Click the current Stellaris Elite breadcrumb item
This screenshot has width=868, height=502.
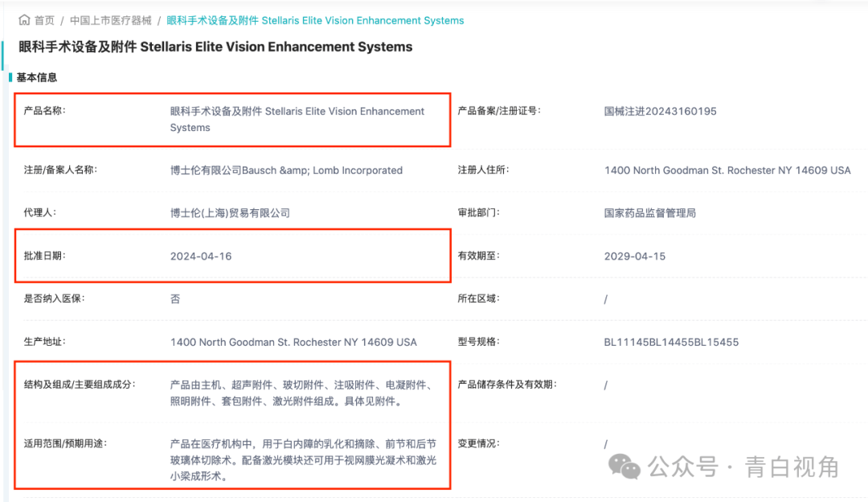coord(315,20)
